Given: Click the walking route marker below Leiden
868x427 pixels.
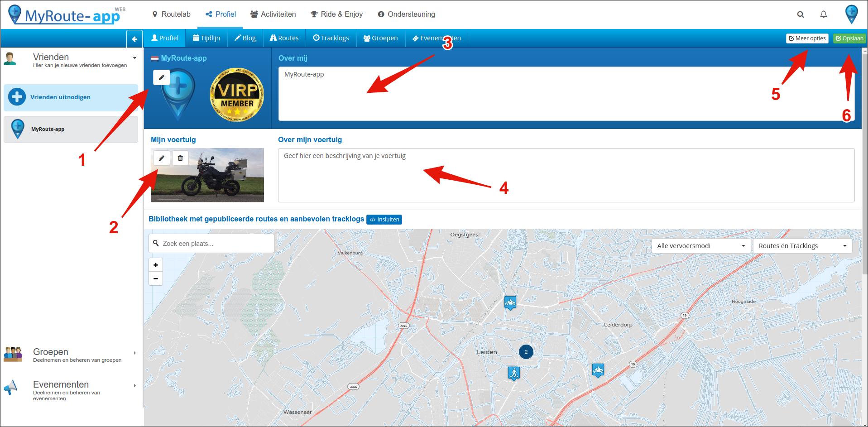Looking at the screenshot, I should 514,374.
